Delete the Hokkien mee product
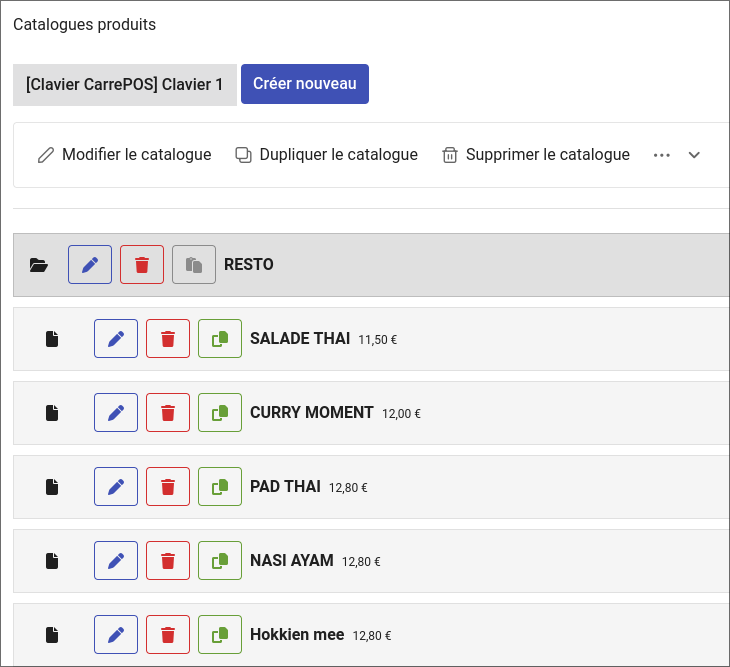This screenshot has width=730, height=667. [x=168, y=634]
